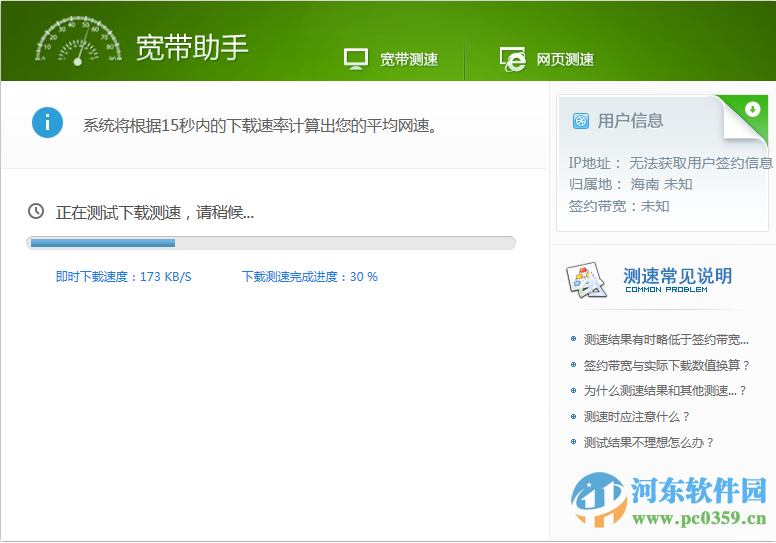Open 测试结果不理想怎么办？ link
The width and height of the screenshot is (776, 543).
pos(648,443)
